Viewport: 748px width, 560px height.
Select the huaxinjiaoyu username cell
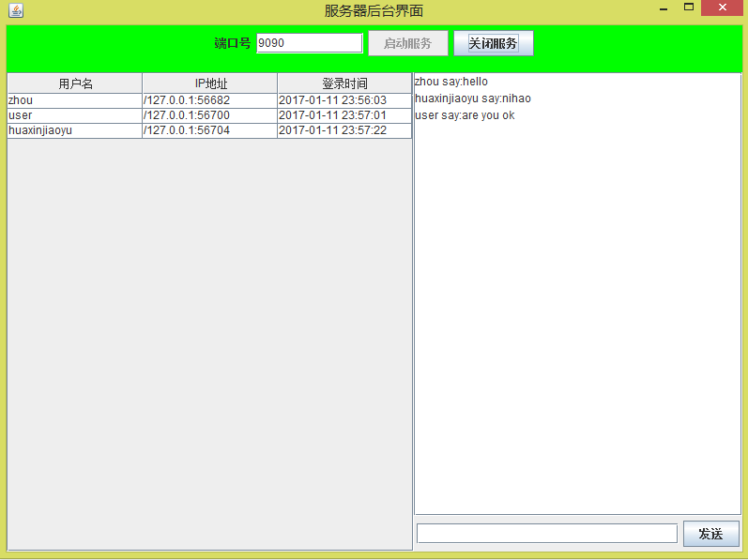75,130
